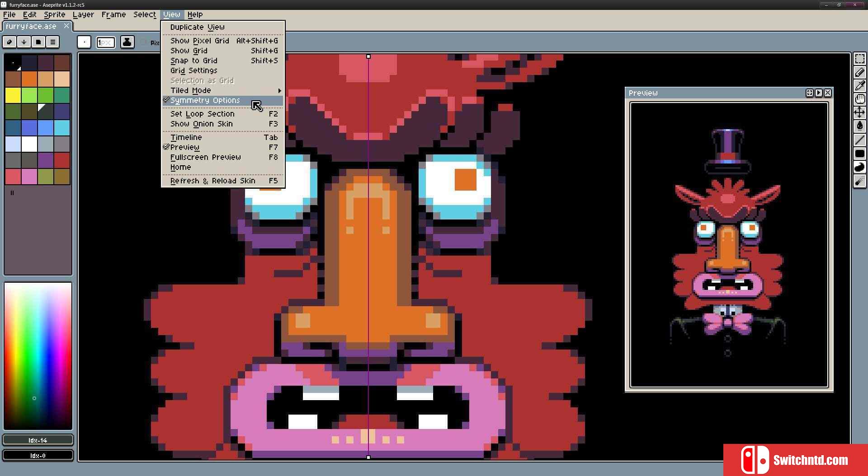Open the Layer menu
Viewport: 868px width, 476px height.
(x=84, y=14)
